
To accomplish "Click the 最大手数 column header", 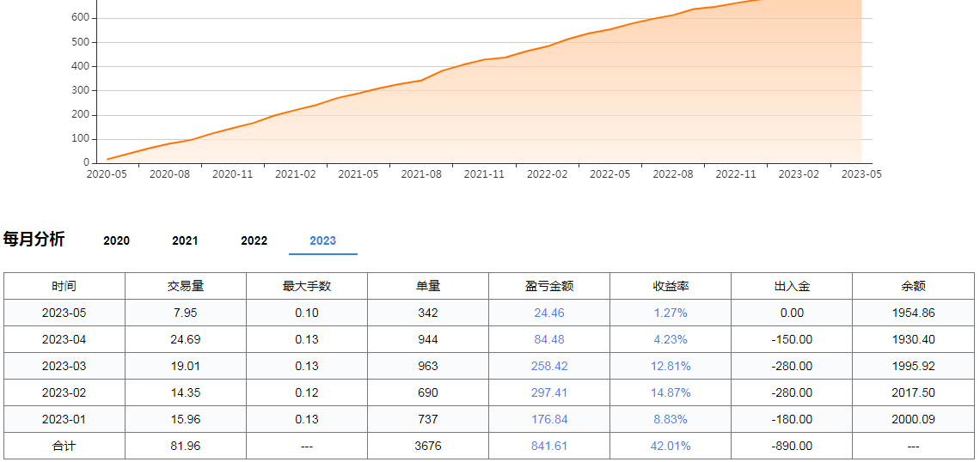I will click(x=307, y=287).
